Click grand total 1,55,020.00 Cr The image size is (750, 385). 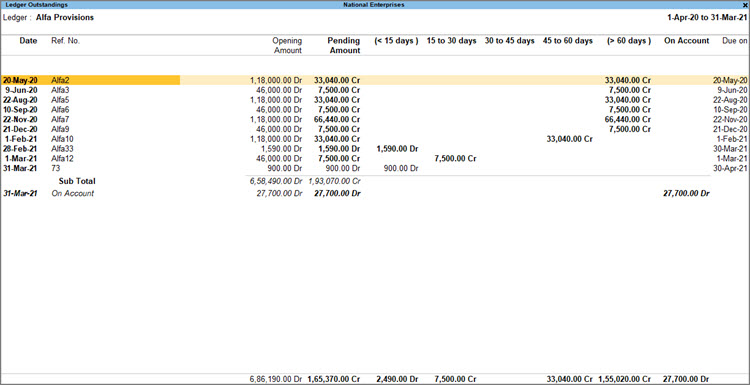[625, 379]
